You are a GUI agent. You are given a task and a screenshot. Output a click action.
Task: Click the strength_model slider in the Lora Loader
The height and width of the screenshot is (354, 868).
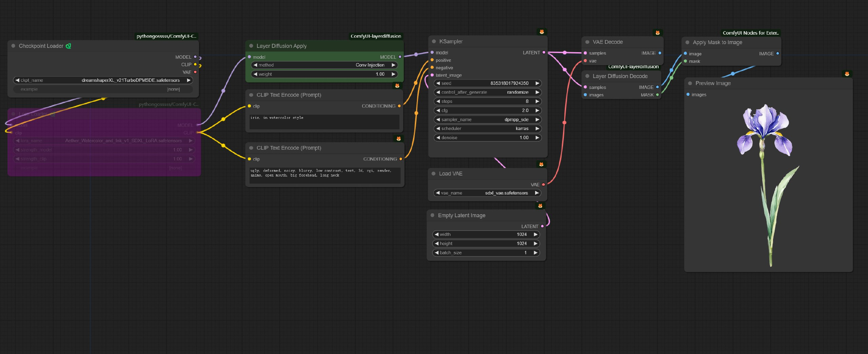point(104,150)
